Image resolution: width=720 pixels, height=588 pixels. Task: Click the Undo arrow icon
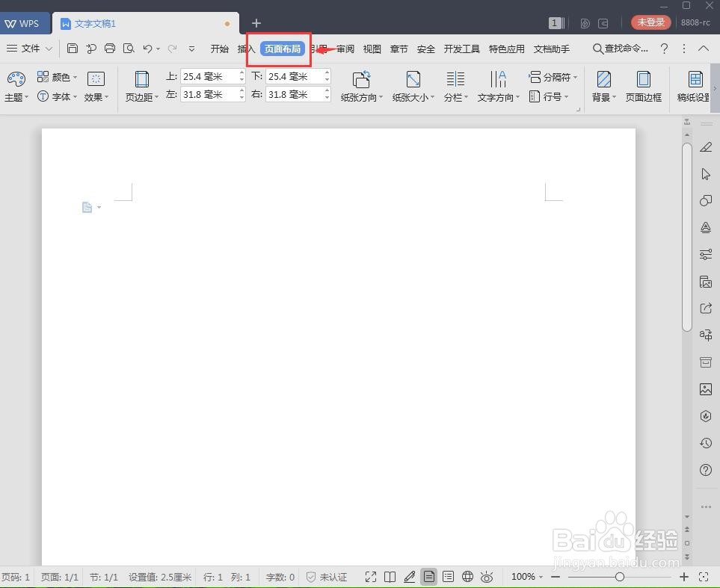147,49
